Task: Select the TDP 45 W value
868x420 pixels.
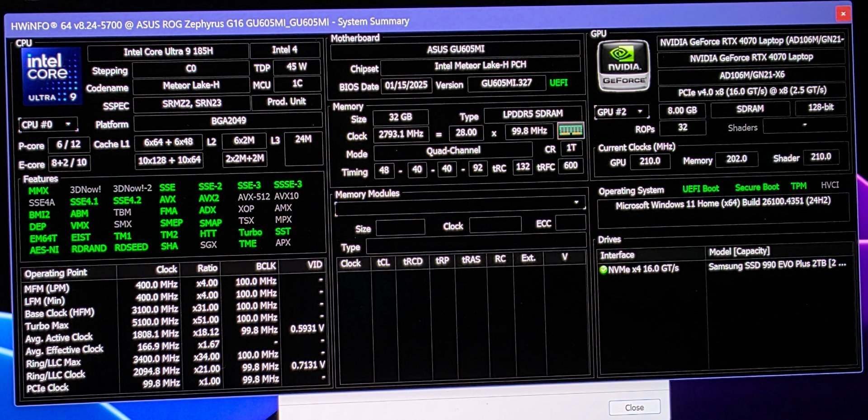Action: (x=297, y=67)
